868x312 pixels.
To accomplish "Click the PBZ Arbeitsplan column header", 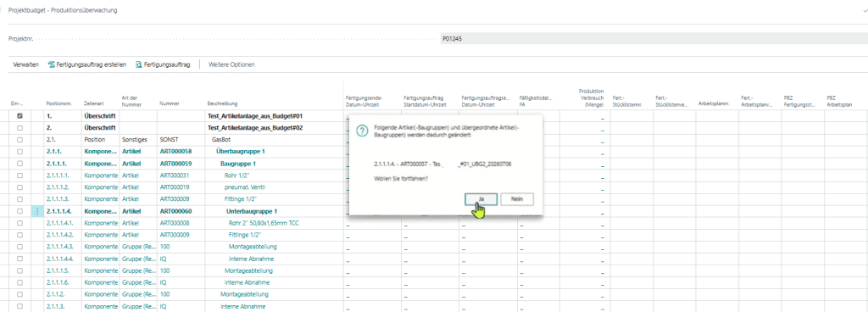I will (x=838, y=100).
